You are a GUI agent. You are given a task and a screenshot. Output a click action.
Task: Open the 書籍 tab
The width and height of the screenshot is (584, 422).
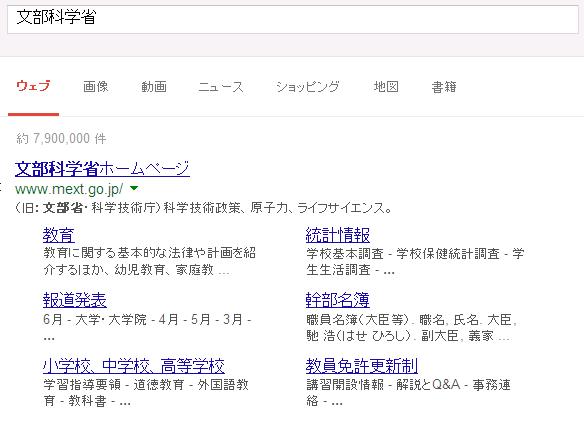[444, 87]
